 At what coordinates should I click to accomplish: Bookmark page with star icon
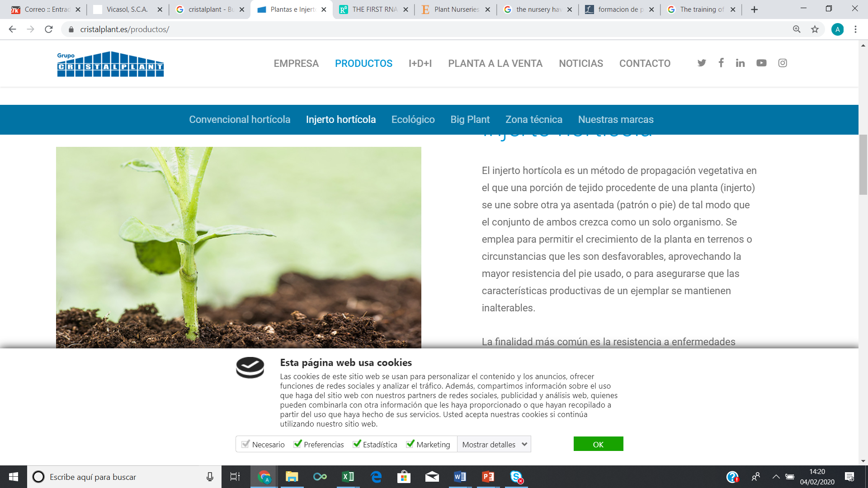815,29
